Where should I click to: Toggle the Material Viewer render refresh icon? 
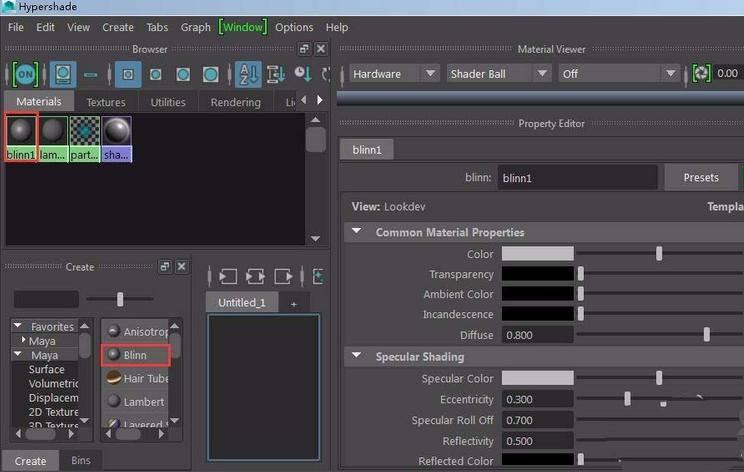[x=701, y=74]
